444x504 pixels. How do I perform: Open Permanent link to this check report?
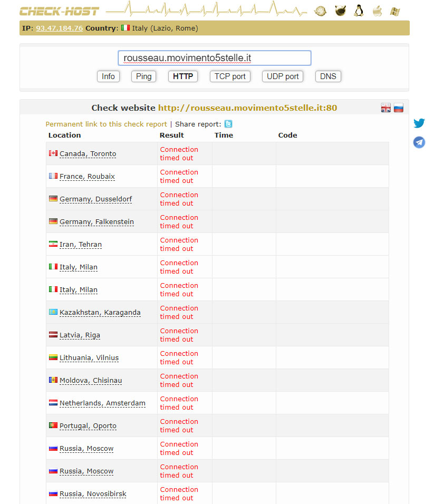pos(106,124)
